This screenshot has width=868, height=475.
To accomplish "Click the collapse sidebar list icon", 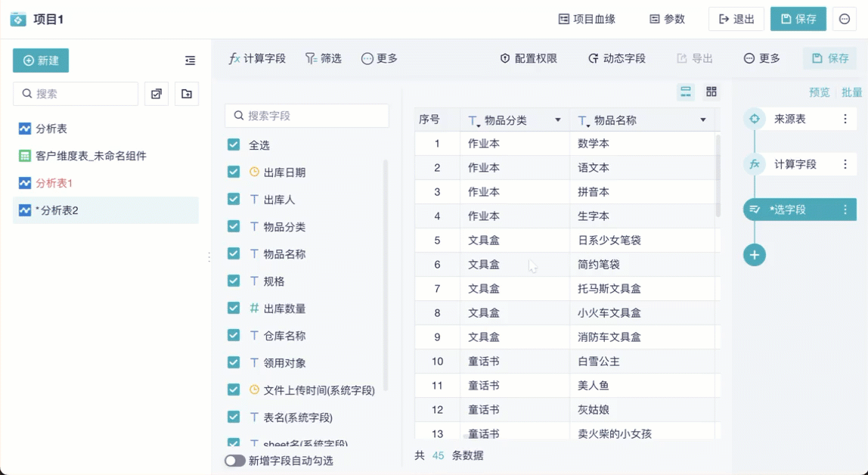I will [x=190, y=61].
